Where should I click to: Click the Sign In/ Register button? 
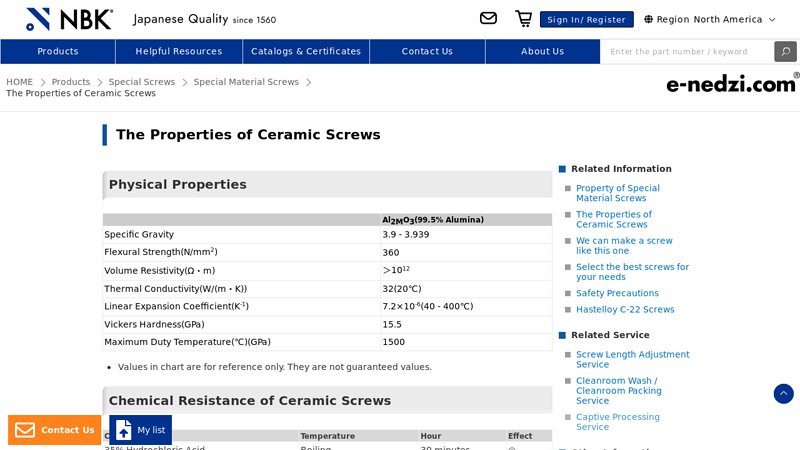click(x=586, y=19)
